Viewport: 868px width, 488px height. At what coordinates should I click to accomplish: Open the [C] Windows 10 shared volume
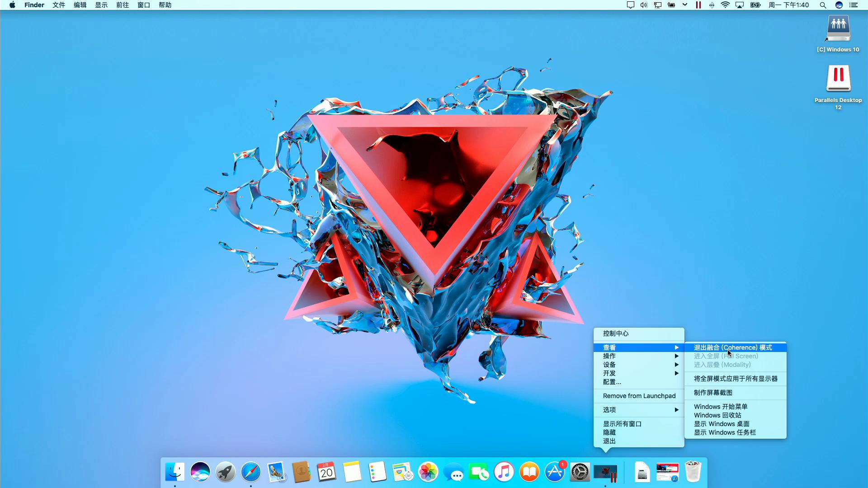click(838, 29)
